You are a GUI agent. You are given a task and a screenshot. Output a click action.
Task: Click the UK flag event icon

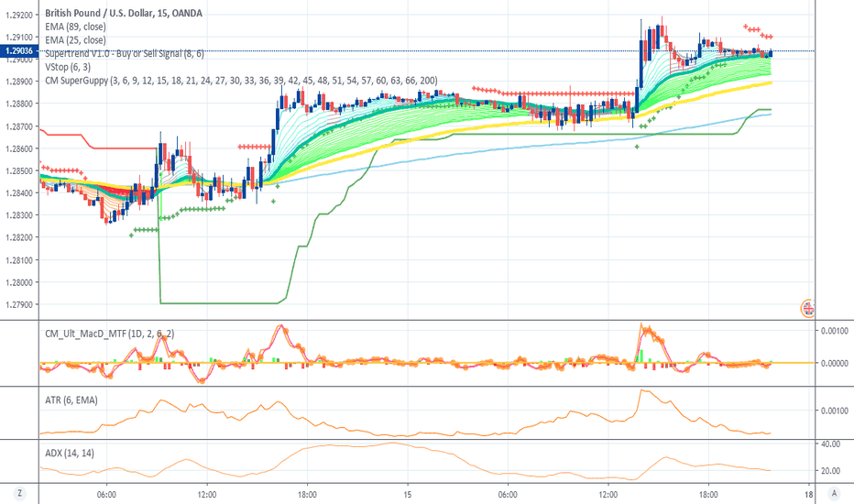pos(808,308)
